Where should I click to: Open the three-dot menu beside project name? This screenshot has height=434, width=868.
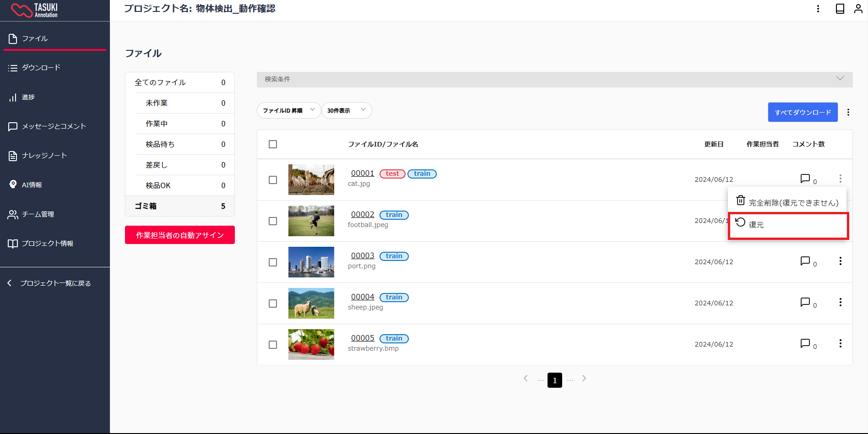818,9
